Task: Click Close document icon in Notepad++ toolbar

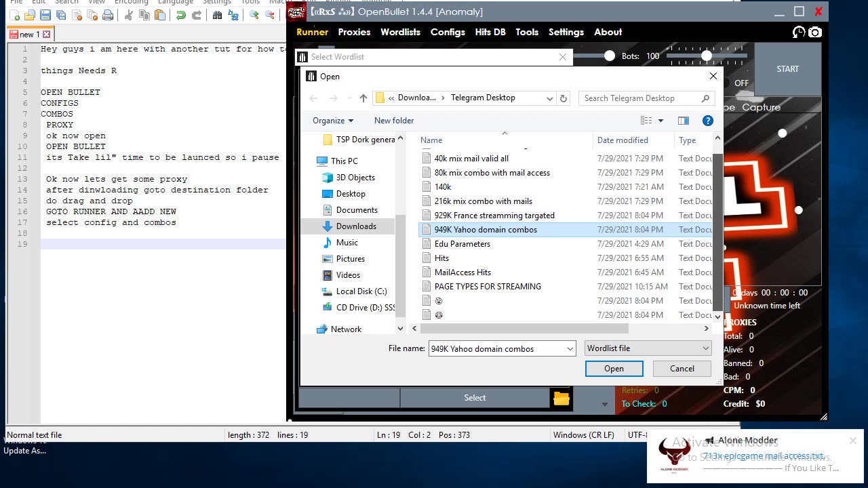Action: tap(76, 16)
